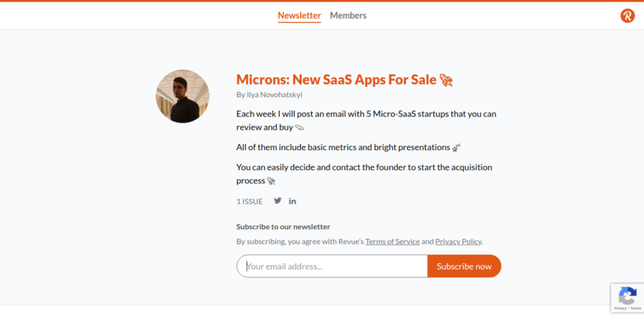Open the Privacy Policy link
Image resolution: width=644 pixels, height=319 pixels.
coord(458,241)
